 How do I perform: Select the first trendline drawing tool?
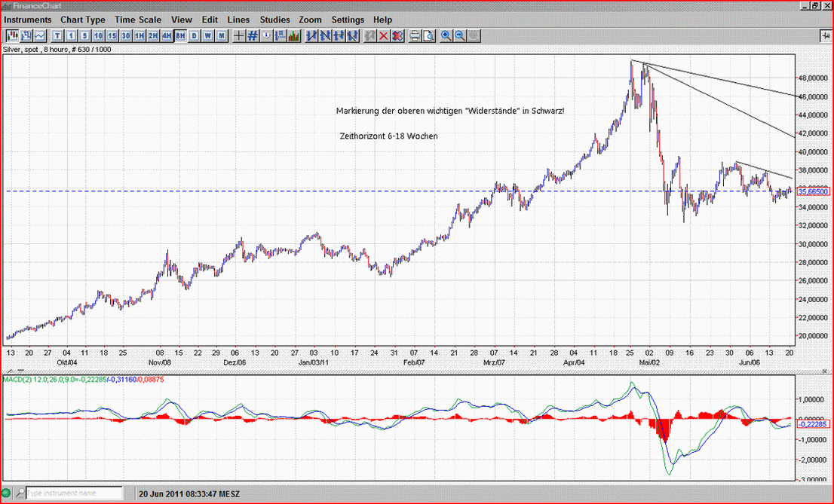click(x=311, y=36)
